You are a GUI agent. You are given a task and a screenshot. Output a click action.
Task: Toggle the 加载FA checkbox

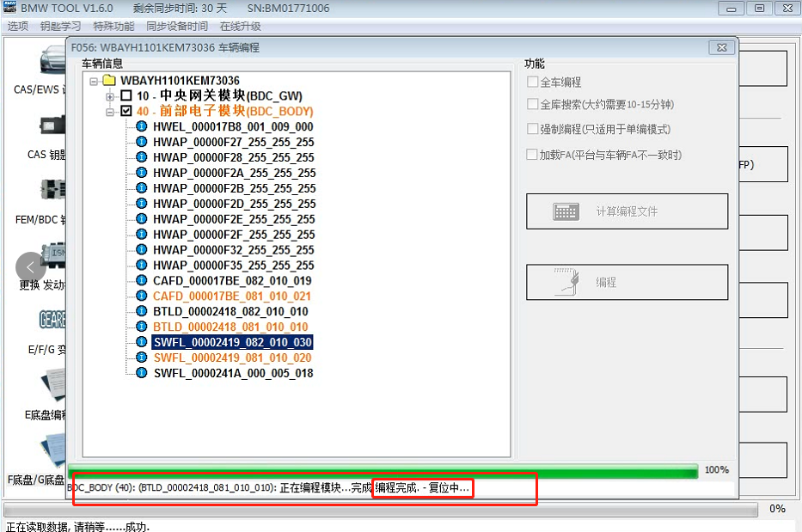532,155
